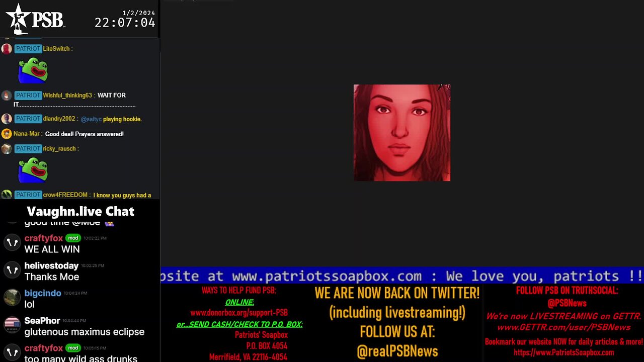Screen dimensions: 644x362
Task: Click the mod badge above WE ALL WIN
Action: click(x=73, y=238)
